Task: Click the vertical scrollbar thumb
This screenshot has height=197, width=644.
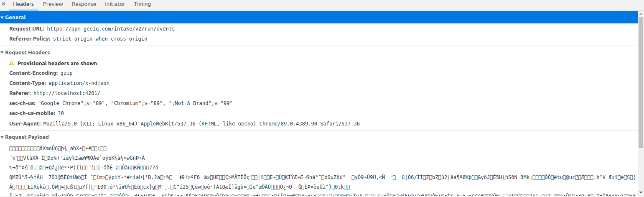Action: point(641,82)
